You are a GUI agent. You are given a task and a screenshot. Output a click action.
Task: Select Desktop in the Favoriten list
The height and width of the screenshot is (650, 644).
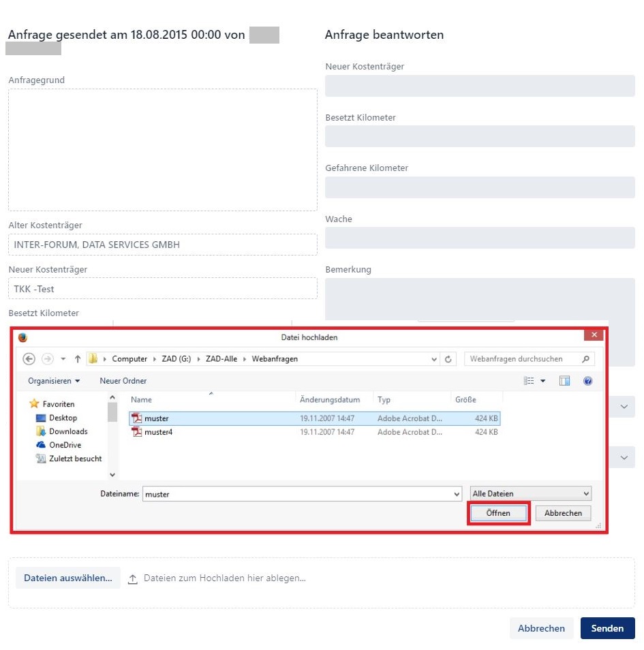coord(63,418)
